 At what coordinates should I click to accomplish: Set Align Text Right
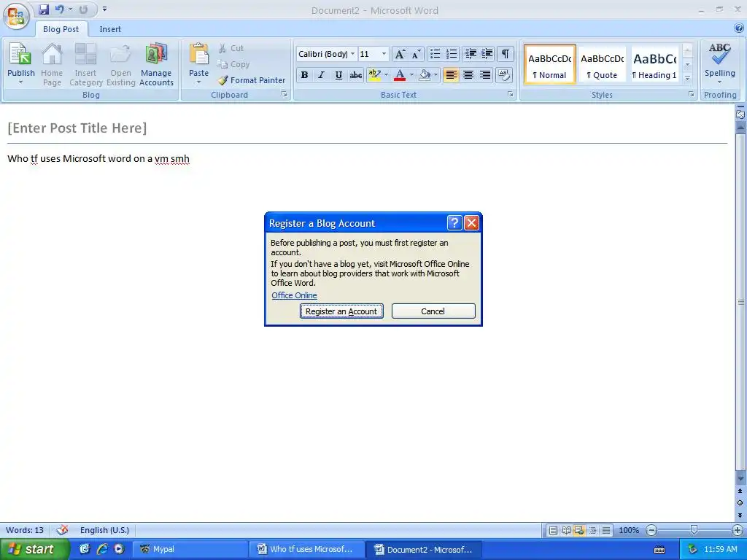tap(485, 75)
